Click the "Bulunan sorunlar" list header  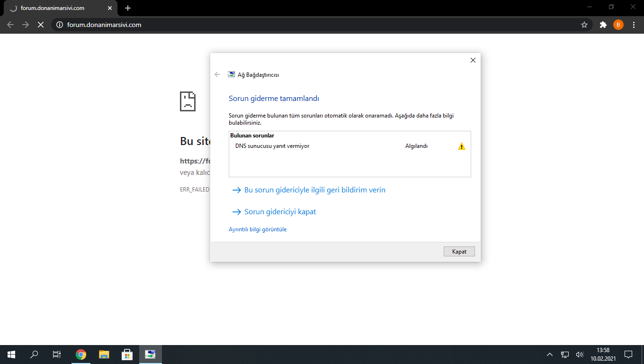(x=252, y=136)
